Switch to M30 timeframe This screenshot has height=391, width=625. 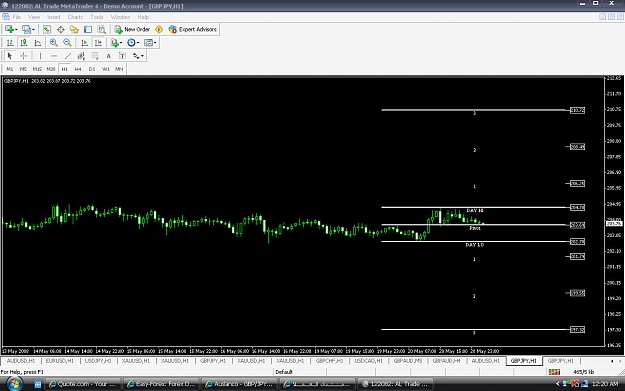pos(51,69)
